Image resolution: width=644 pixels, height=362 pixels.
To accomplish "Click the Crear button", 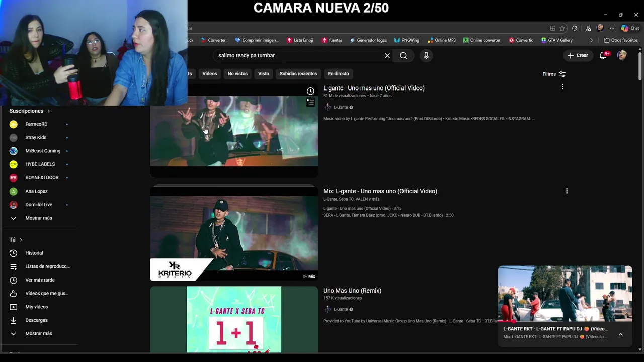I will click(578, 55).
